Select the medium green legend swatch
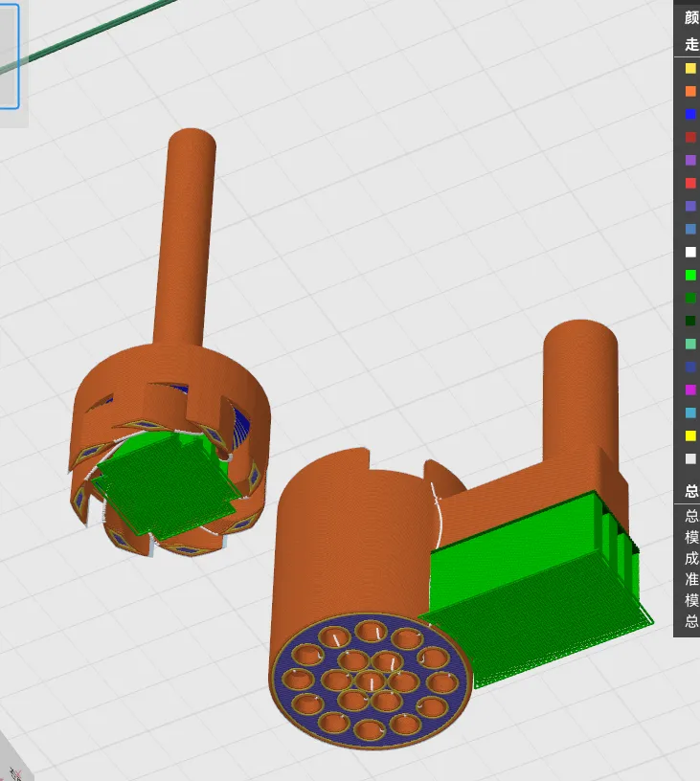 coord(690,298)
